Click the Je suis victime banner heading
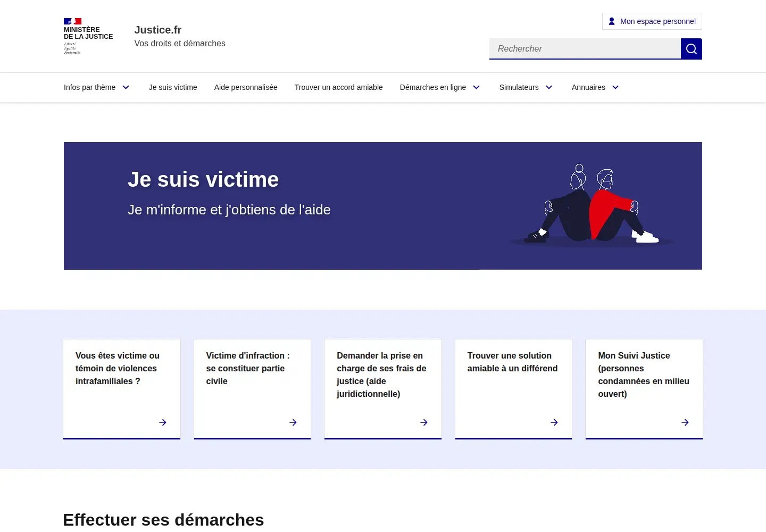The image size is (766, 532). pyautogui.click(x=203, y=180)
